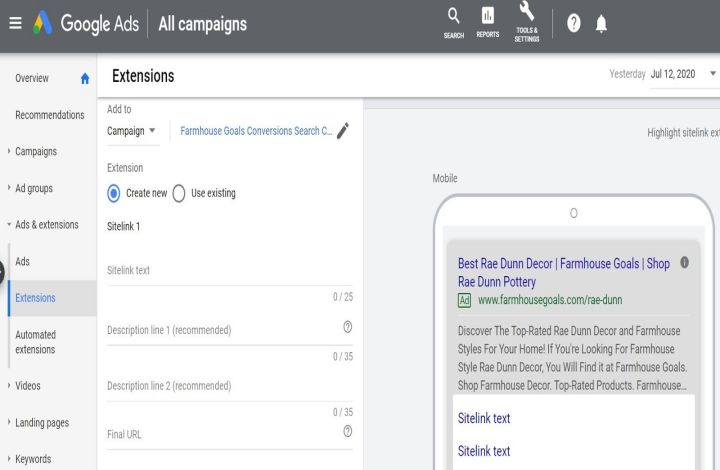This screenshot has width=720, height=470.
Task: Expand the Campaigns section
Action: tap(9, 151)
